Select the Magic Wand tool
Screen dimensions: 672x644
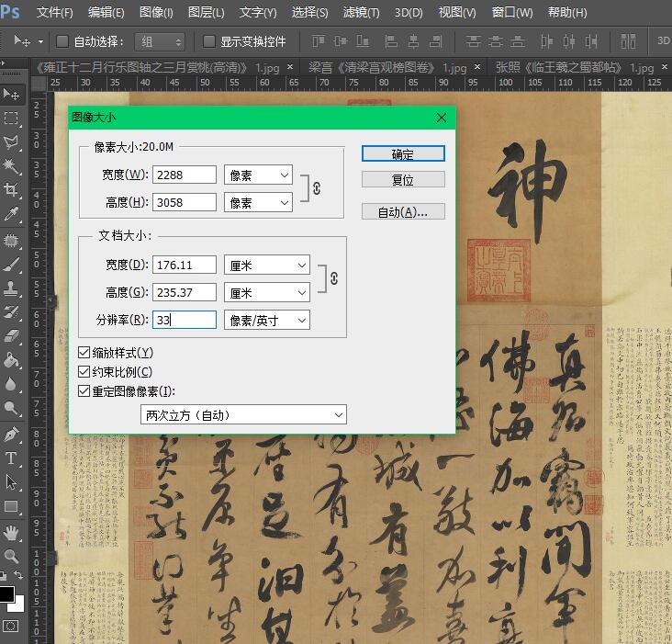point(11,166)
